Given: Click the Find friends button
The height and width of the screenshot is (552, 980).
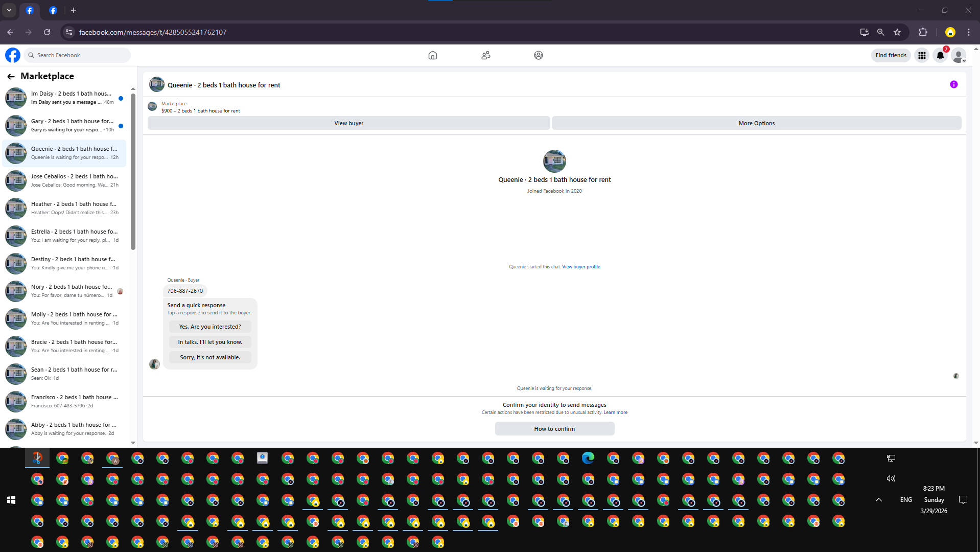Looking at the screenshot, I should click(x=891, y=55).
